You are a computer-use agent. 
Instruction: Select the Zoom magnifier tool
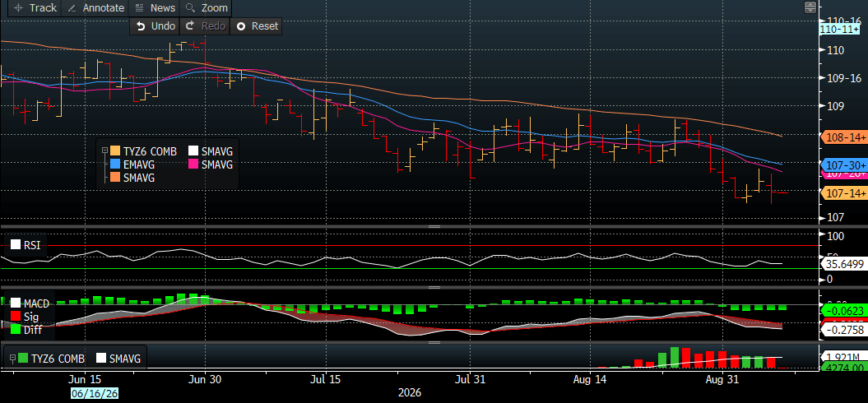click(207, 7)
